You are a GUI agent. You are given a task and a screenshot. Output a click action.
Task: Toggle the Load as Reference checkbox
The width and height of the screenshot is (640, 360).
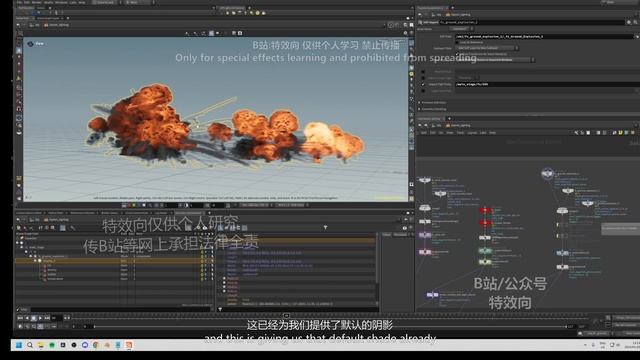pyautogui.click(x=457, y=42)
